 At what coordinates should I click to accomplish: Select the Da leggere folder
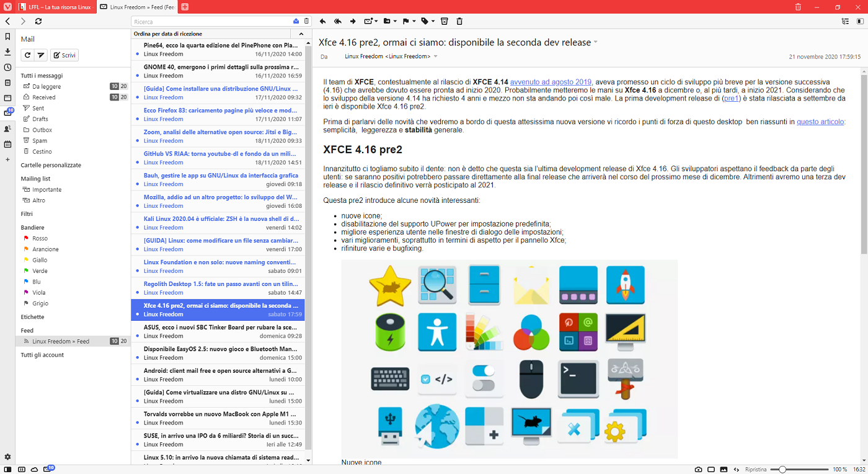click(46, 86)
